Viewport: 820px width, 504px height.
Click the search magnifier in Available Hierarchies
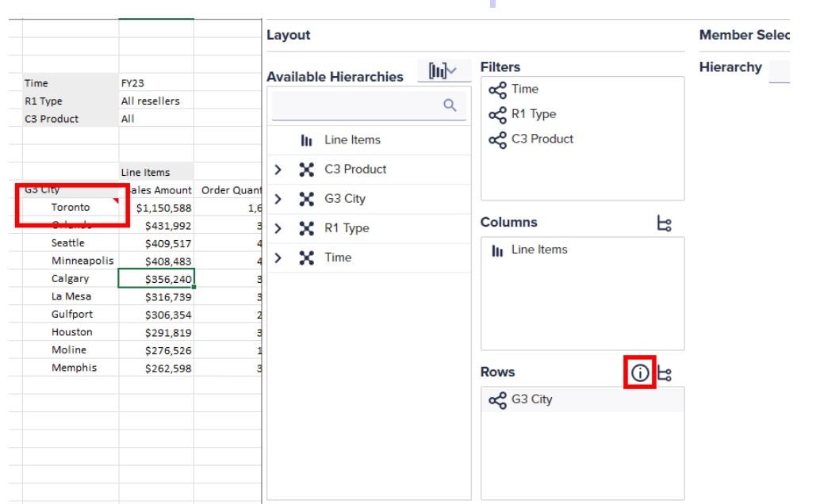pyautogui.click(x=450, y=105)
